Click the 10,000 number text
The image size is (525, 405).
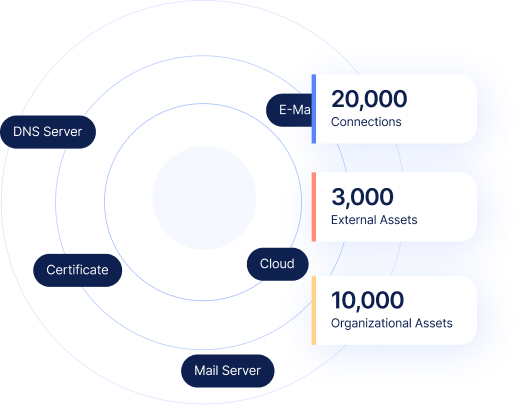(x=367, y=300)
